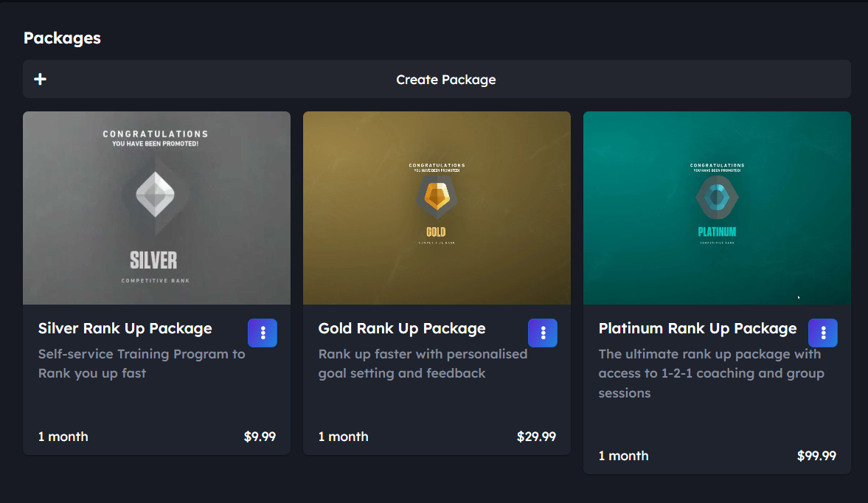Select the Silver rank badge thumbnail
Image resolution: width=868 pixels, height=503 pixels.
(156, 208)
